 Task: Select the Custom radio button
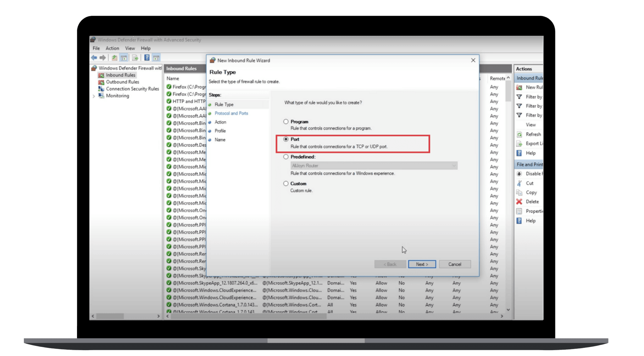286,184
